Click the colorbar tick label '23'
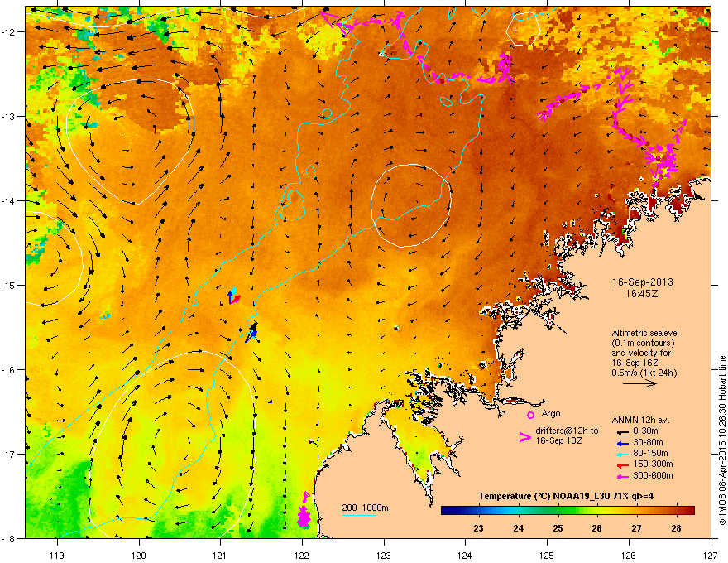728x563 pixels. 478,528
